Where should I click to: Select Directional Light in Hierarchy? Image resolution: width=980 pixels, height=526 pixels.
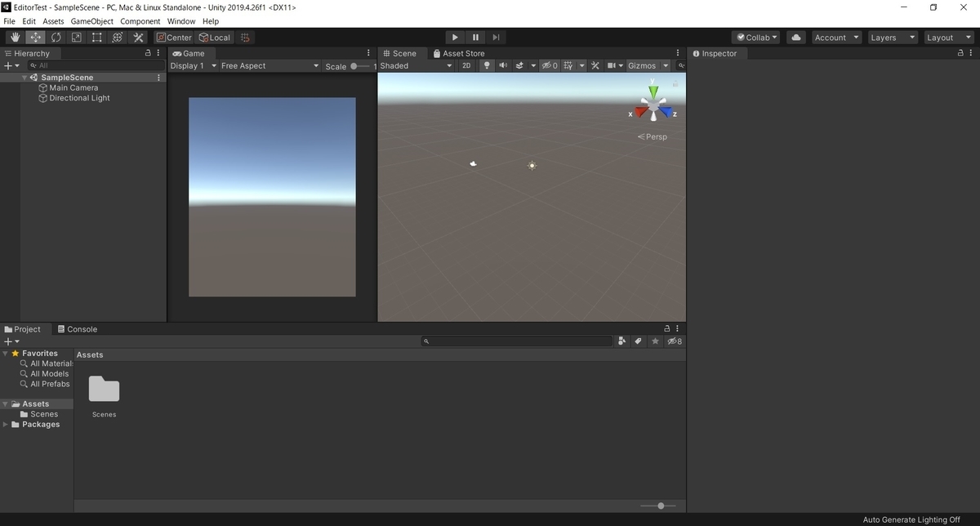tap(79, 98)
